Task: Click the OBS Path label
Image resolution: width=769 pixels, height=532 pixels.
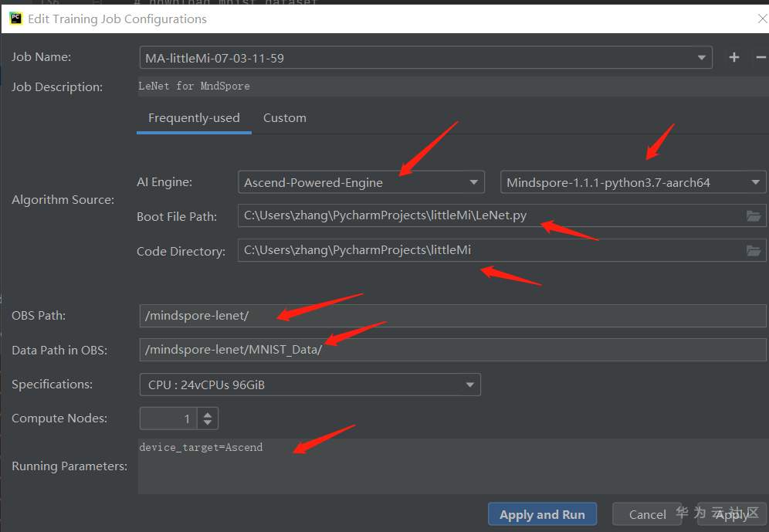Action: (39, 316)
